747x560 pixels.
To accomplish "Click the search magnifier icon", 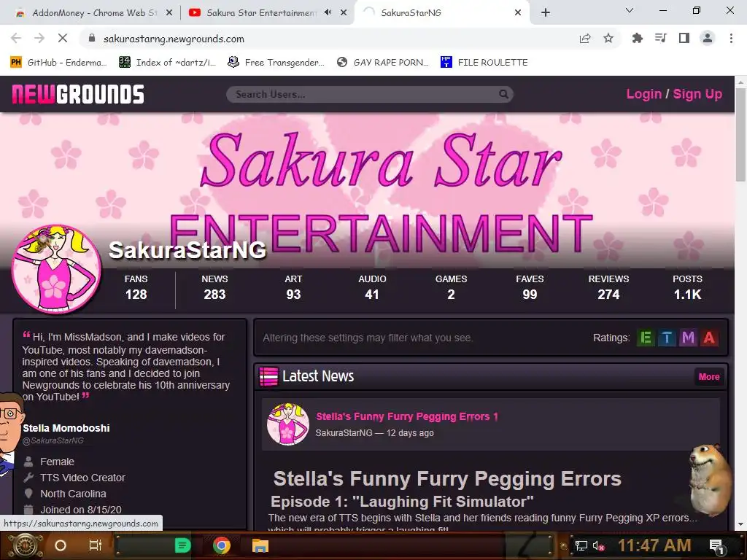I will pos(503,94).
